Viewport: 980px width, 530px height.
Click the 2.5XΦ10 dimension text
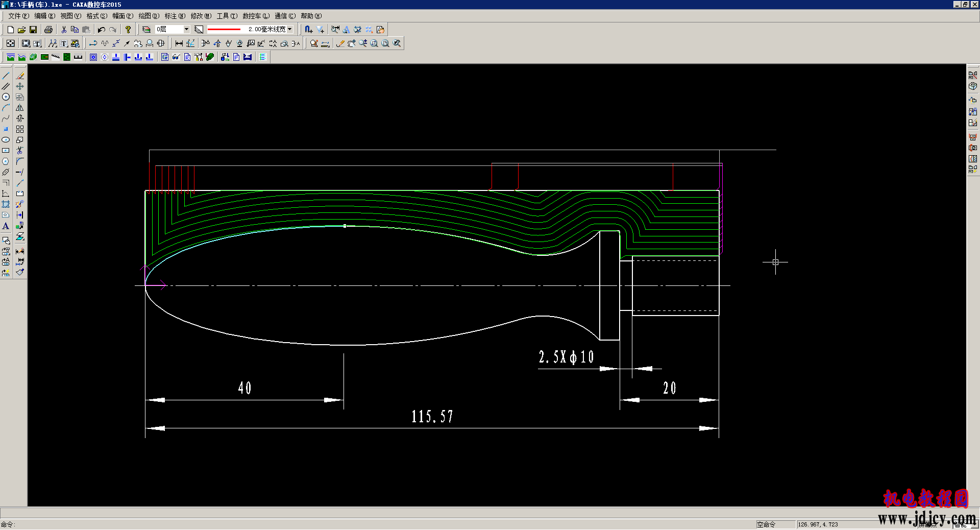click(567, 357)
